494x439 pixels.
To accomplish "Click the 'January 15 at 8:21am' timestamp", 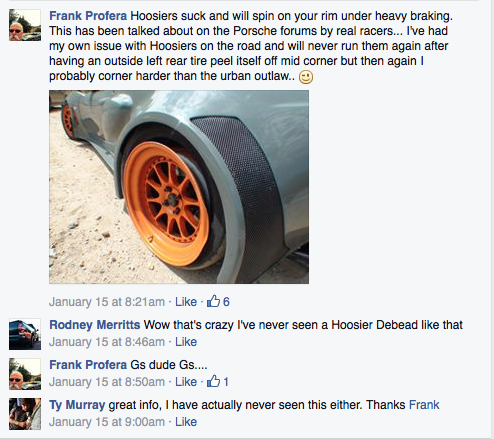I will tap(107, 302).
